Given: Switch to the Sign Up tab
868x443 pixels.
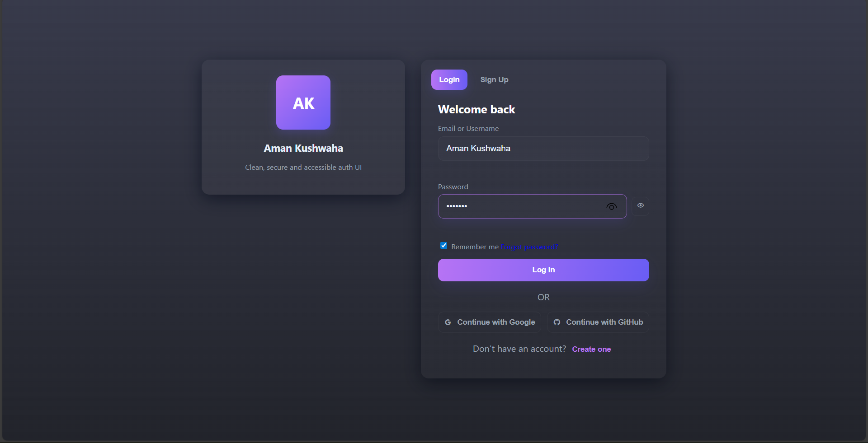Looking at the screenshot, I should coord(494,79).
